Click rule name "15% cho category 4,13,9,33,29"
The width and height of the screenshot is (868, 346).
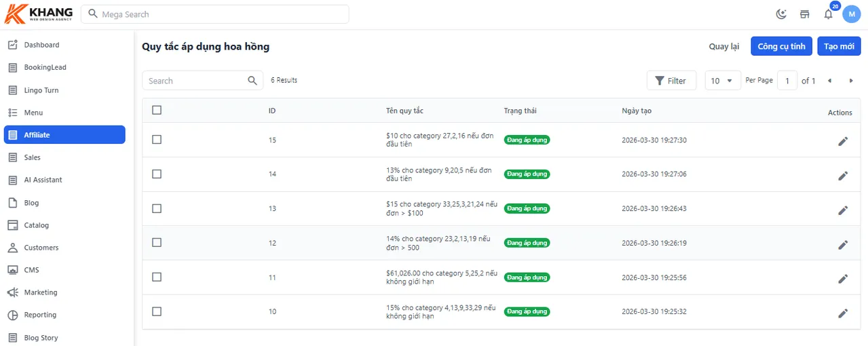pyautogui.click(x=441, y=311)
